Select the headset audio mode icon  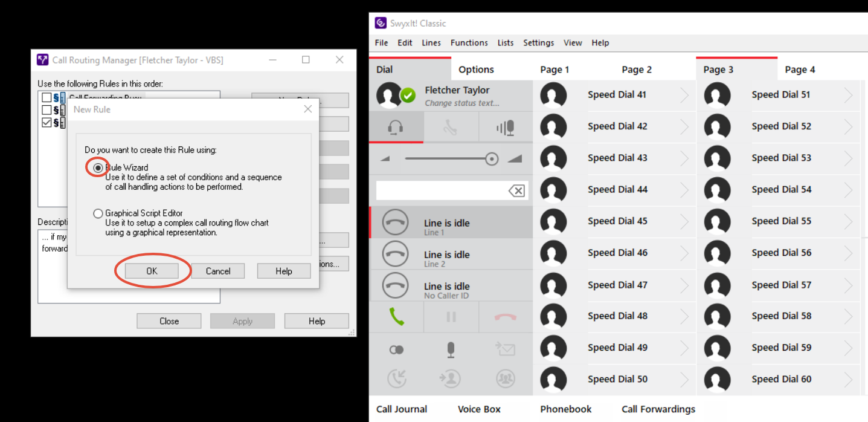click(x=396, y=128)
